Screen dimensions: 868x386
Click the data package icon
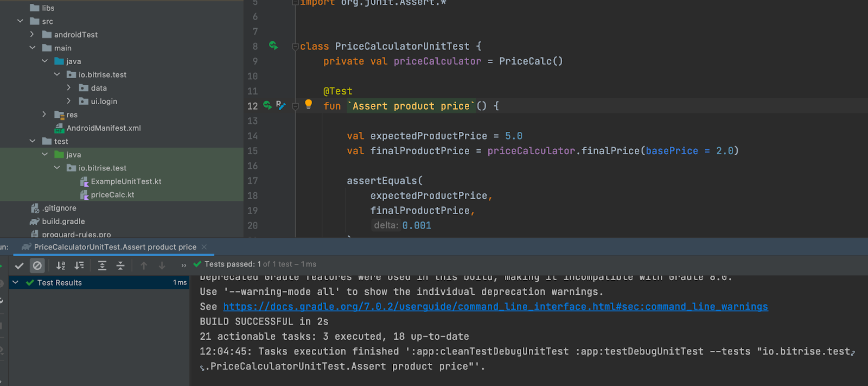[x=84, y=88]
